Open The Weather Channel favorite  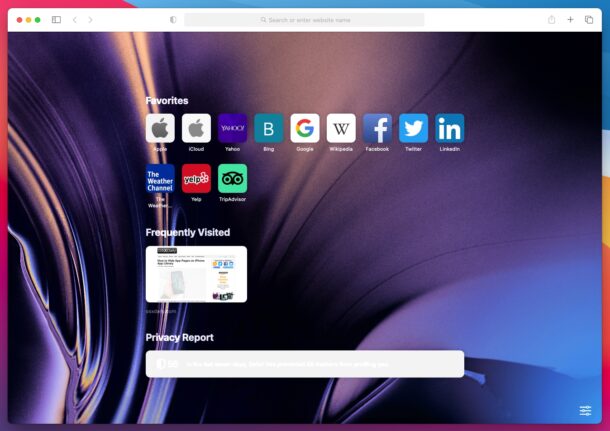160,178
